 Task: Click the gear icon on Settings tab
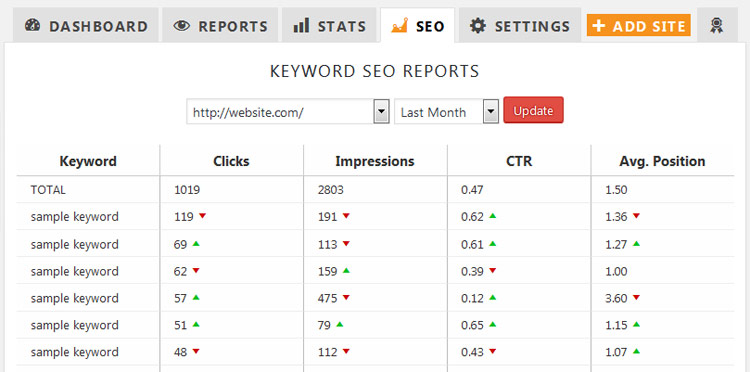pyautogui.click(x=477, y=25)
